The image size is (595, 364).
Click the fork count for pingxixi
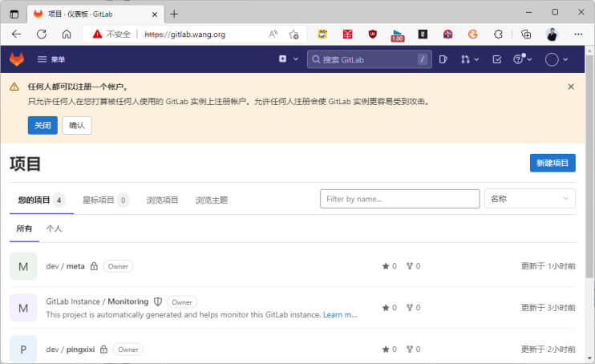413,350
